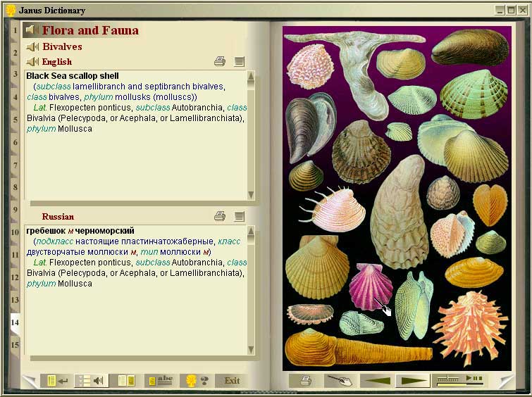The image size is (532, 397).
Task: Toggle the abc text mode button
Action: click(x=159, y=381)
